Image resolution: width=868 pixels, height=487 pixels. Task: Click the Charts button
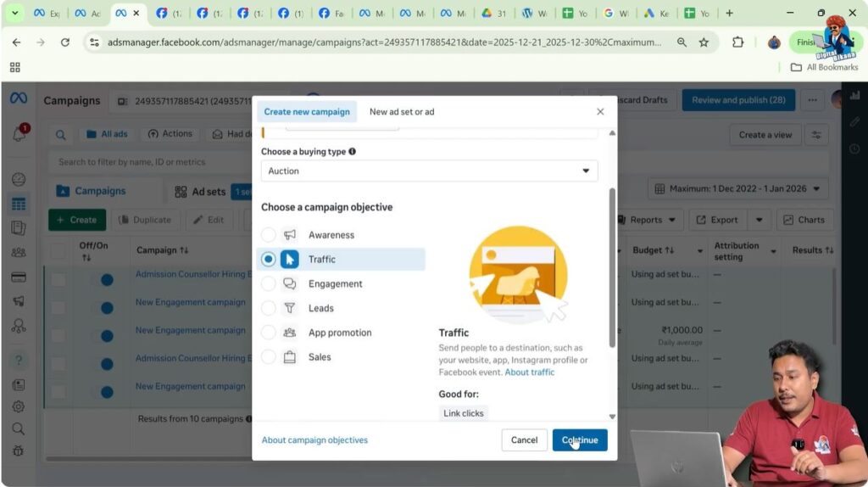tap(804, 220)
